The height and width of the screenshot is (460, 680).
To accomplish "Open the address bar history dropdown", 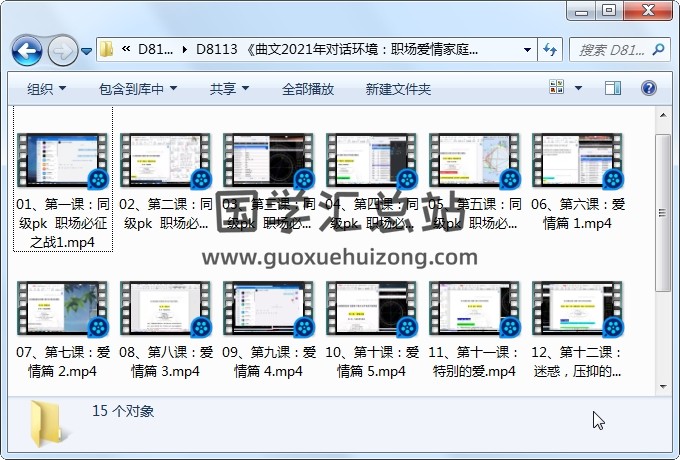I will pos(527,49).
